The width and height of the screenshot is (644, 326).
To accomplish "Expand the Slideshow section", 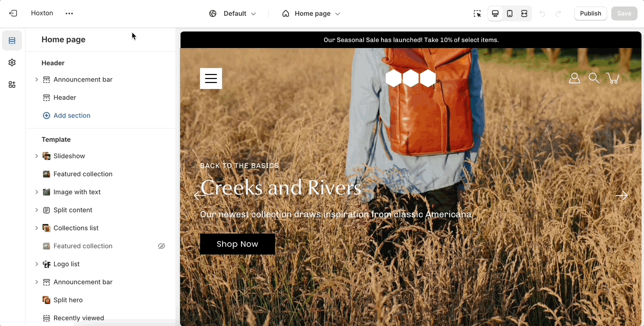I will coord(36,156).
